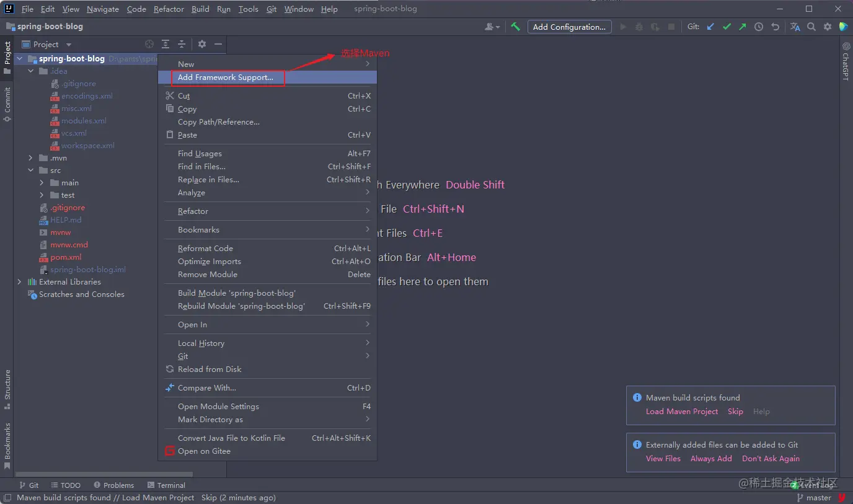
Task: Open the New submenu in context menu
Action: click(267, 64)
